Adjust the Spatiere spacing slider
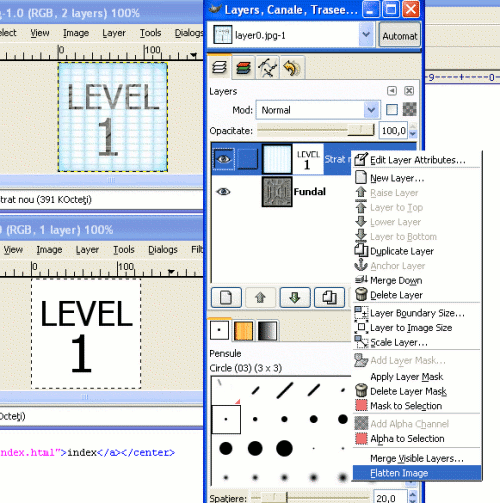500x503 pixels. pos(310,498)
